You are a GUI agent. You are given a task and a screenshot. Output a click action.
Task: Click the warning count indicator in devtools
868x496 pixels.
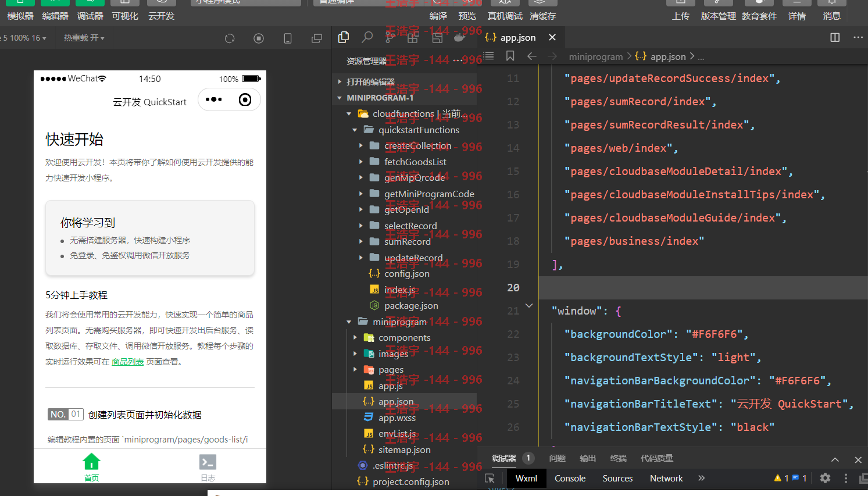(x=781, y=478)
